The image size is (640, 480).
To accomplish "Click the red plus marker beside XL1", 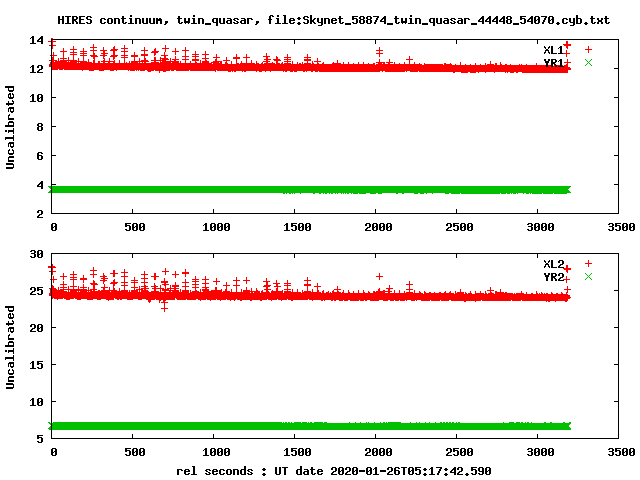I will (x=588, y=50).
